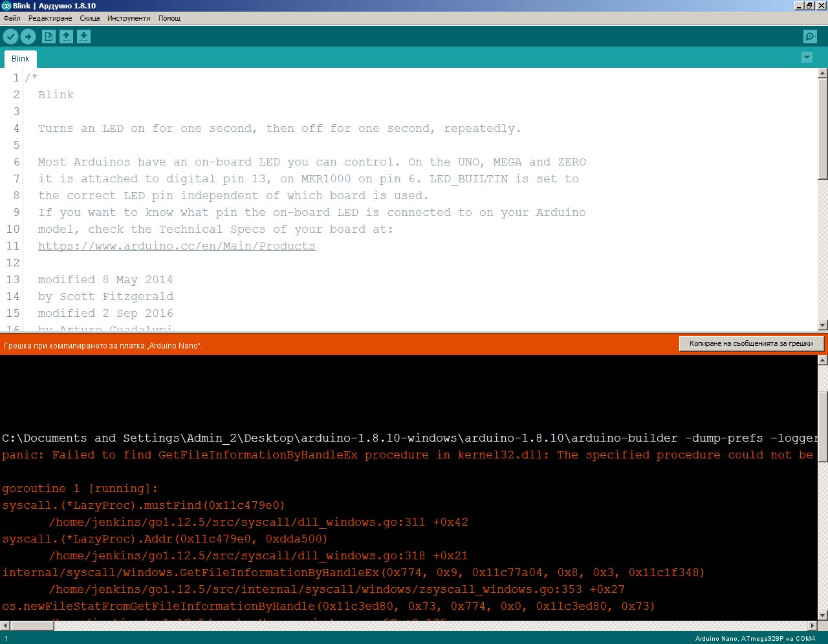Click the line 'Turns an LED on for one second'
This screenshot has width=828, height=644.
click(x=279, y=128)
